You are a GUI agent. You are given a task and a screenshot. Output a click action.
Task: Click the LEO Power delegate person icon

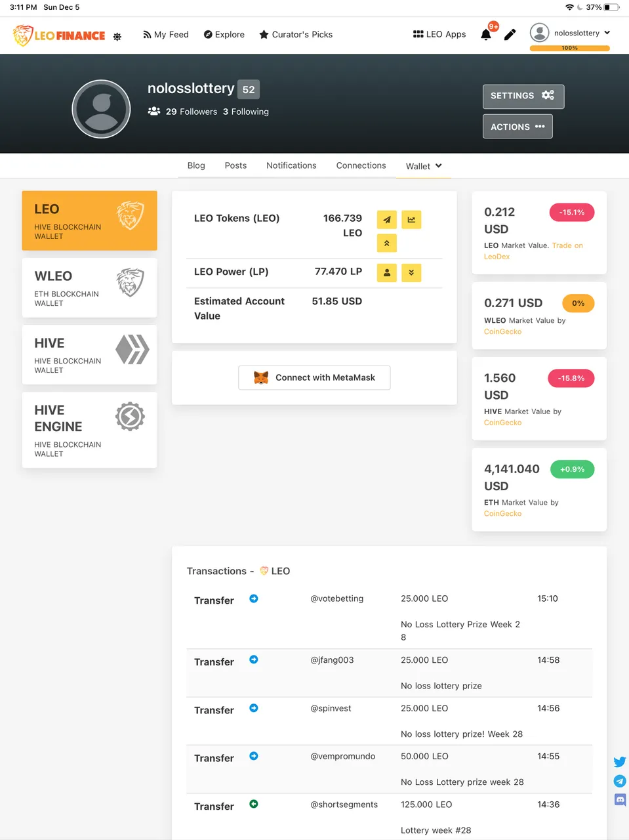pyautogui.click(x=387, y=272)
